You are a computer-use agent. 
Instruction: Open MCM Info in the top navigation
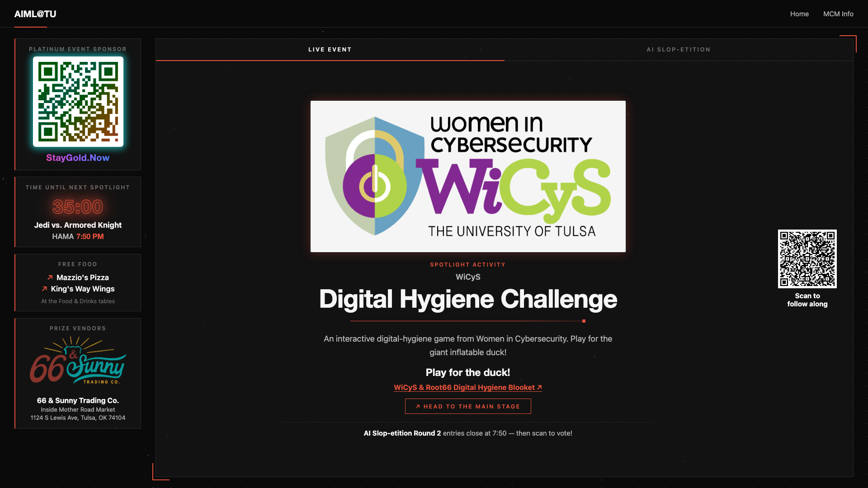click(838, 14)
